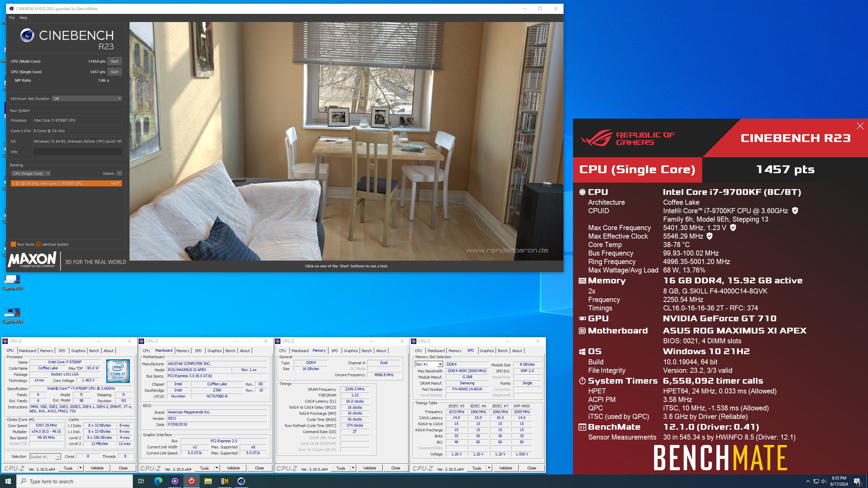Close the BenchMate result overlay
The height and width of the screenshot is (488, 868).
[x=860, y=126]
